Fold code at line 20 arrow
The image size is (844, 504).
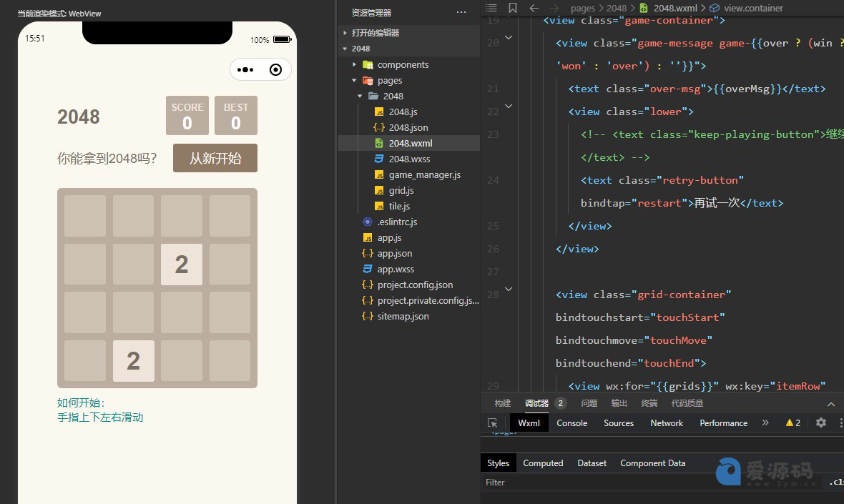click(x=509, y=38)
